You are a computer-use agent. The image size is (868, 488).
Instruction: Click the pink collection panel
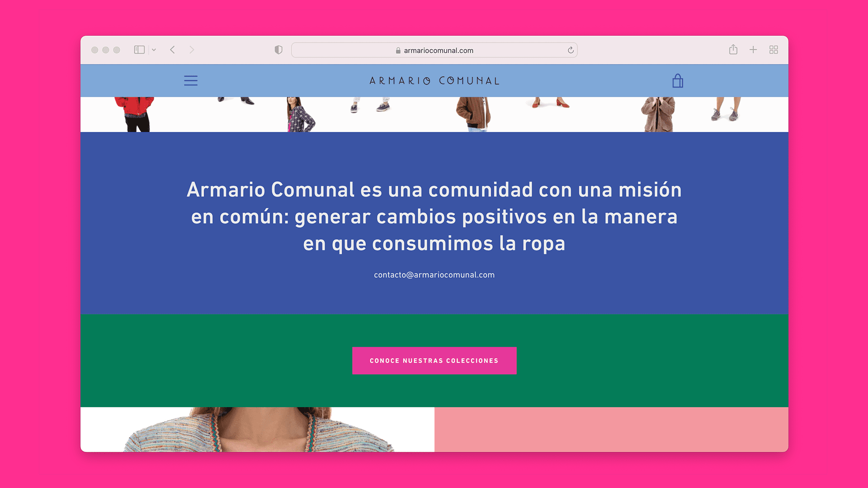(611, 429)
